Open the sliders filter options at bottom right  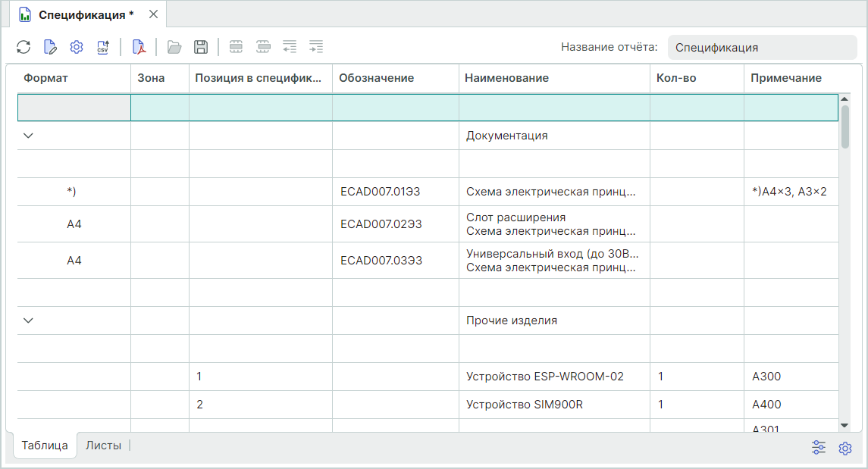[x=819, y=447]
